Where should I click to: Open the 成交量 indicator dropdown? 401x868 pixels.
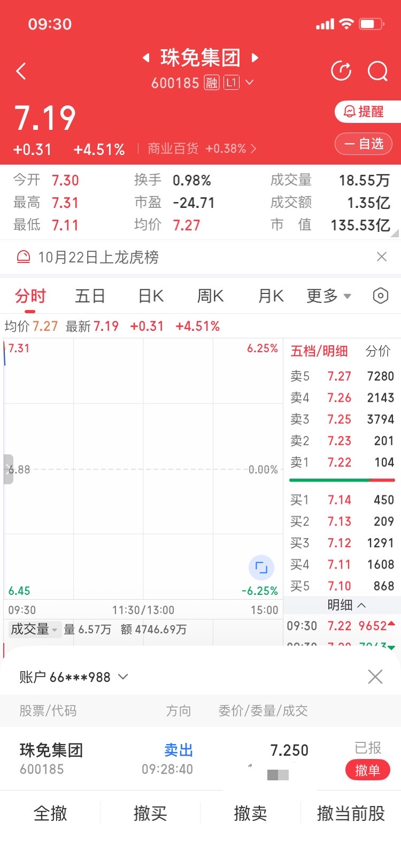click(34, 630)
